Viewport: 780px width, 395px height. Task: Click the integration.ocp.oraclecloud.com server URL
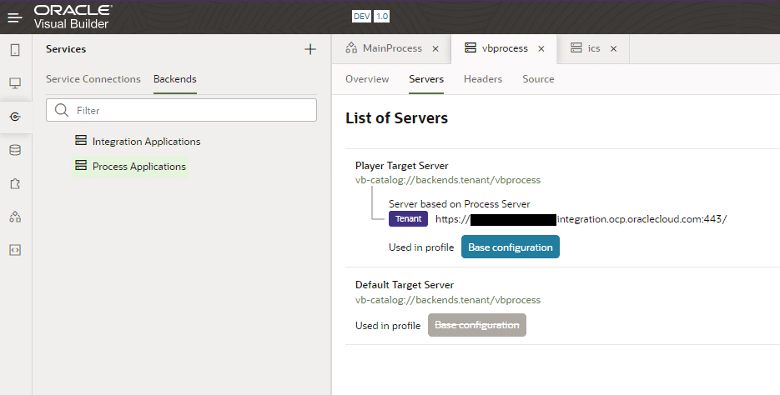click(x=581, y=219)
